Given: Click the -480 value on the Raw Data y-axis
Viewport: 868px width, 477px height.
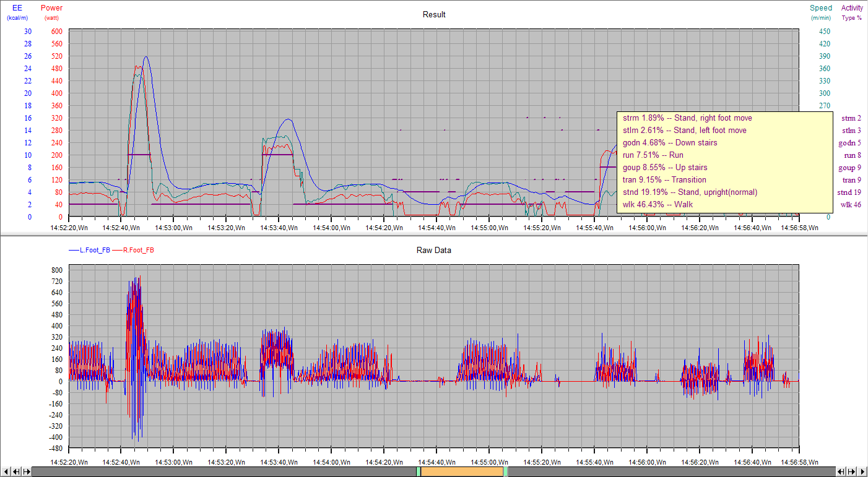Looking at the screenshot, I should click(x=56, y=449).
